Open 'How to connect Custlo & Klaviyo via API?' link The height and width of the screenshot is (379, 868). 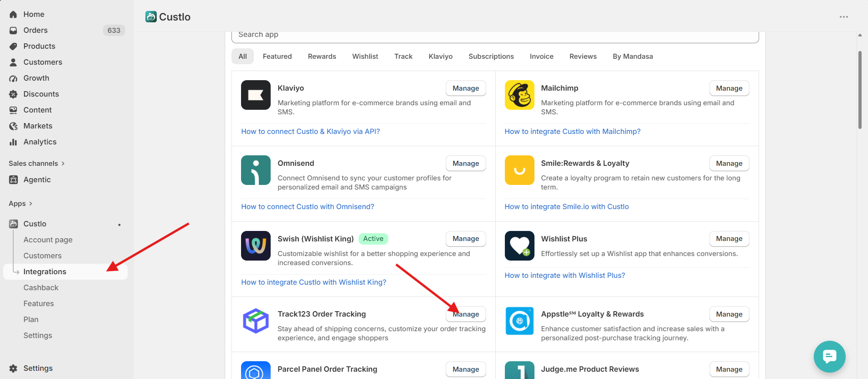click(x=310, y=132)
